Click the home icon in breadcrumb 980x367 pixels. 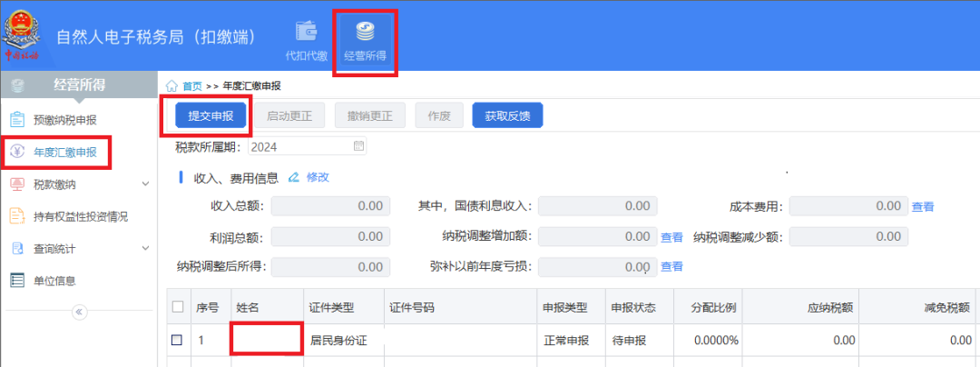coord(171,86)
